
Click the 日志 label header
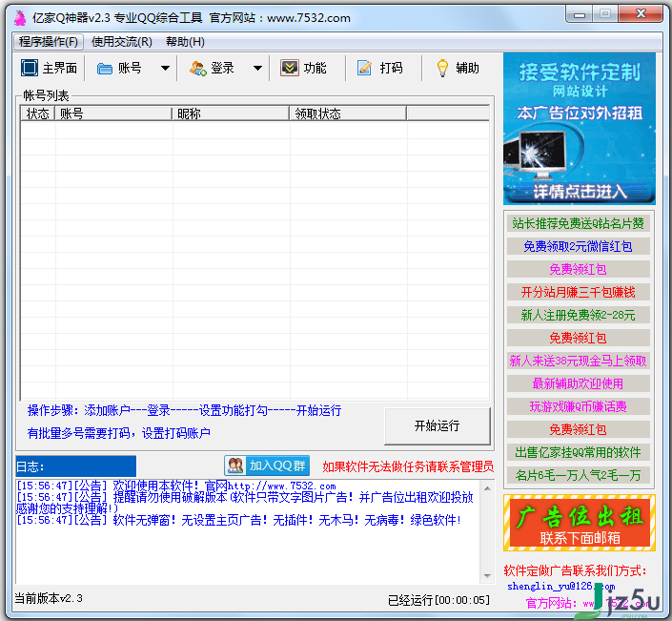(x=76, y=466)
